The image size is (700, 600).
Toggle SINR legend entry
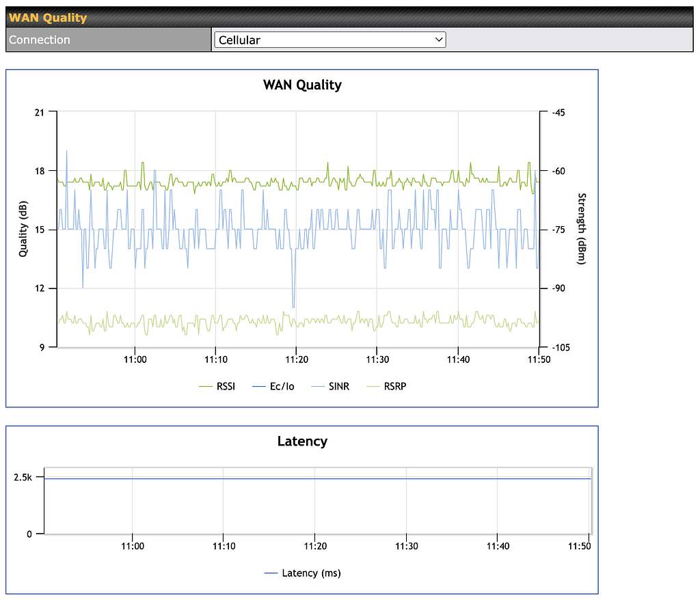[x=338, y=387]
